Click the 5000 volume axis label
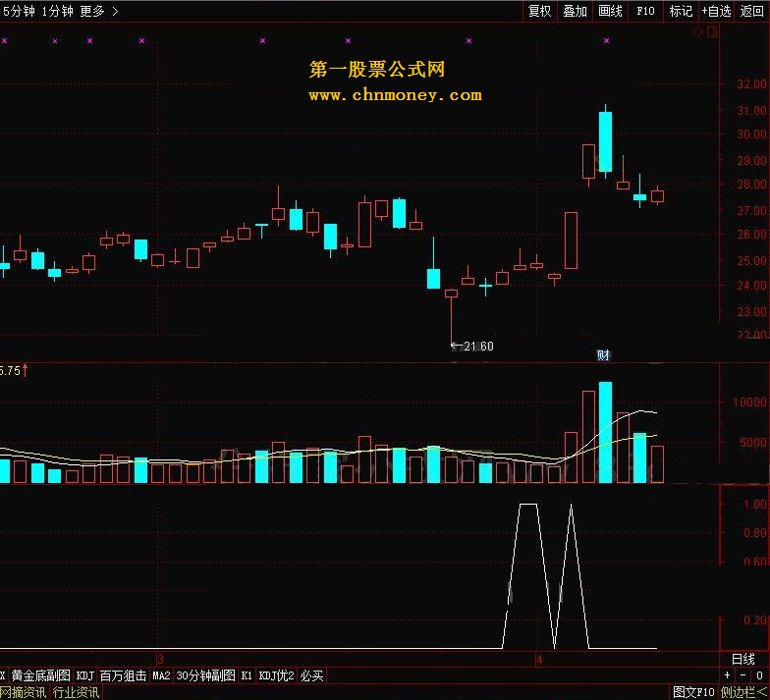Viewport: 770px width, 700px height. pyautogui.click(x=752, y=443)
